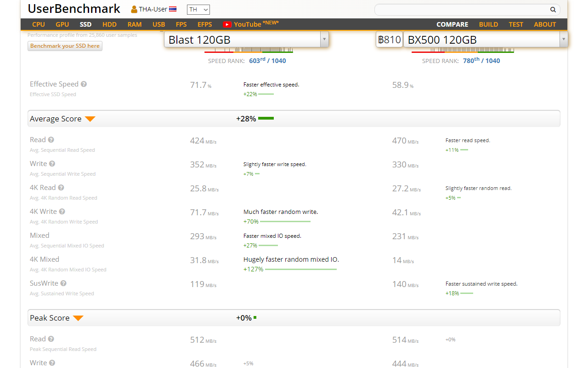Click the 470 MB/s read value
Viewport: 588px width, 368px height.
tap(405, 141)
